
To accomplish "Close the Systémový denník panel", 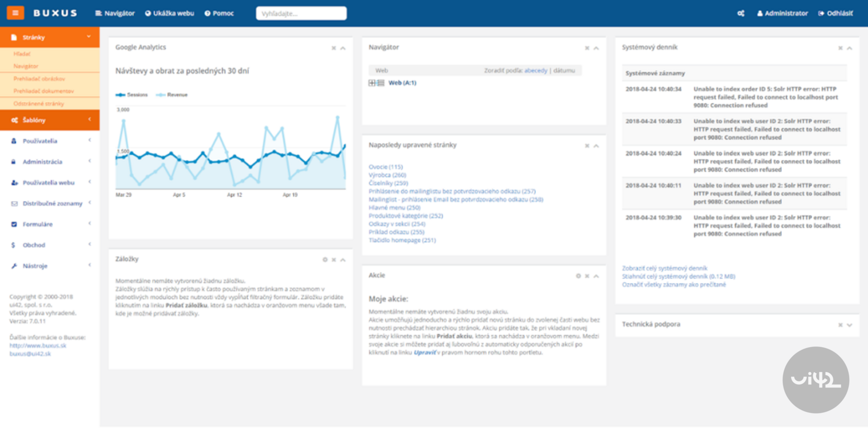I will [840, 48].
